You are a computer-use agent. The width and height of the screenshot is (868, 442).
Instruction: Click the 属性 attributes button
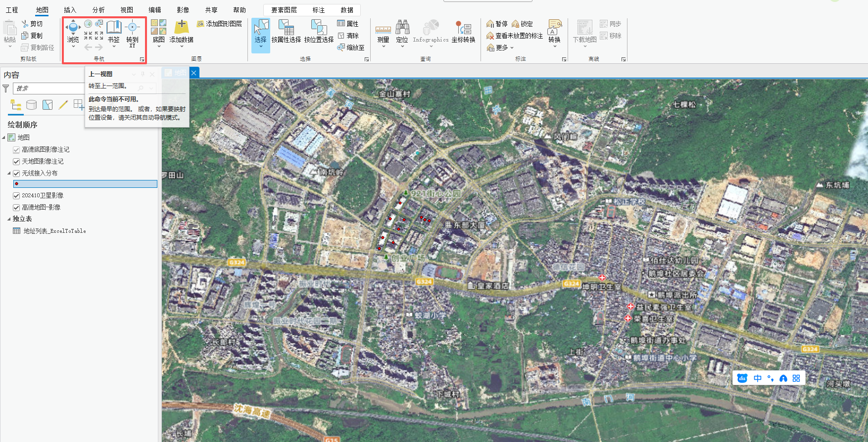348,24
